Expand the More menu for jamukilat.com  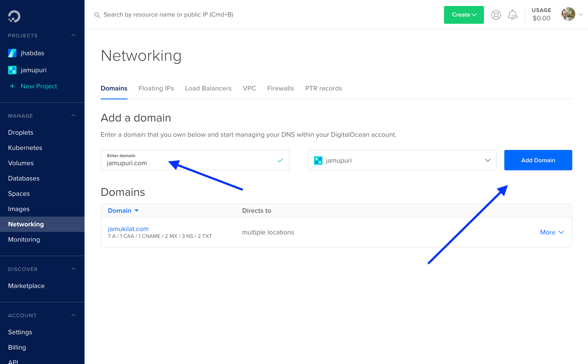coord(552,232)
